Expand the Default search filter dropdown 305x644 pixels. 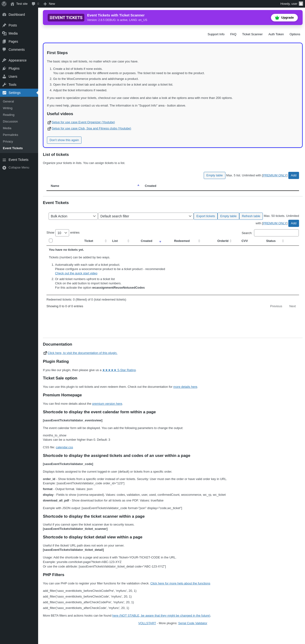click(146, 216)
